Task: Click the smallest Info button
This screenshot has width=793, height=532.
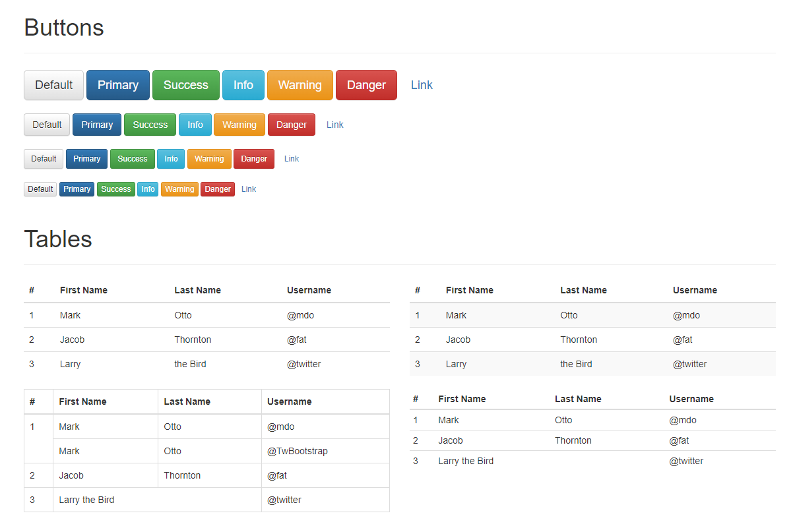Action: point(148,189)
